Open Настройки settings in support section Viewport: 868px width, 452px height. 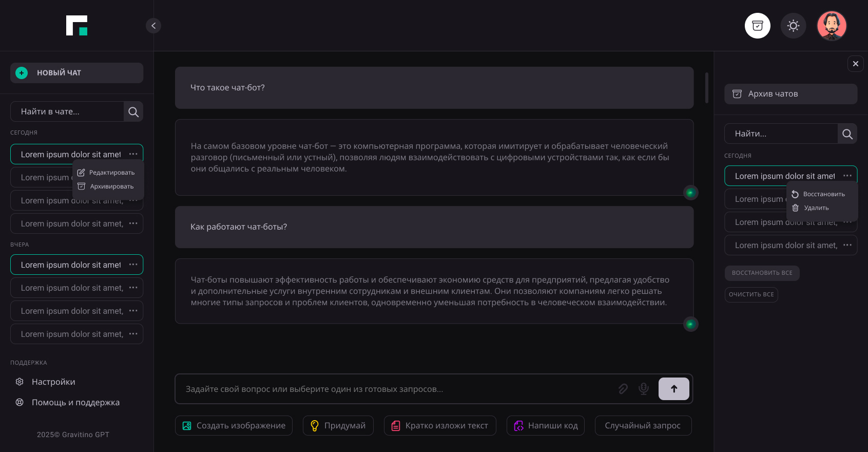coord(53,382)
